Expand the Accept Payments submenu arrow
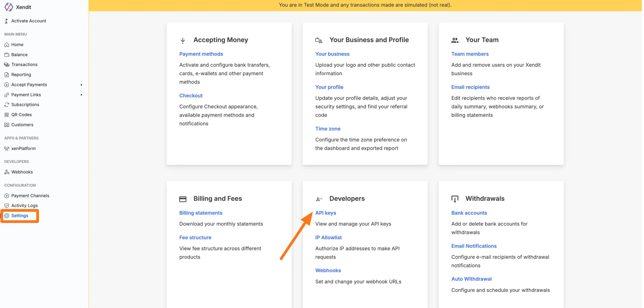 coord(81,85)
